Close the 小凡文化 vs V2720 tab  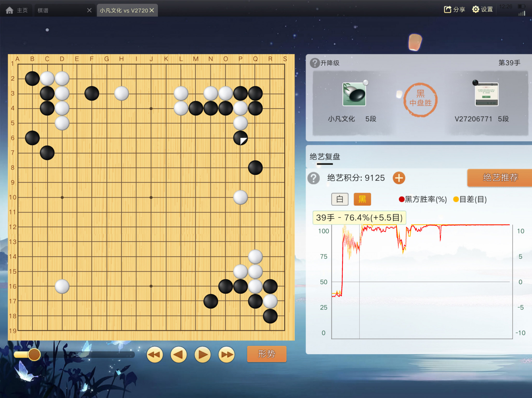point(152,10)
